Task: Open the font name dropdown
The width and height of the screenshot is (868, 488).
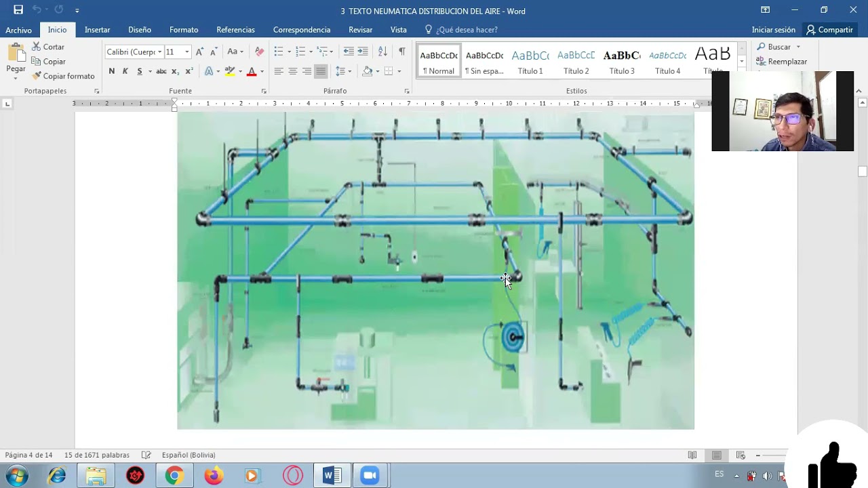Action: tap(160, 52)
